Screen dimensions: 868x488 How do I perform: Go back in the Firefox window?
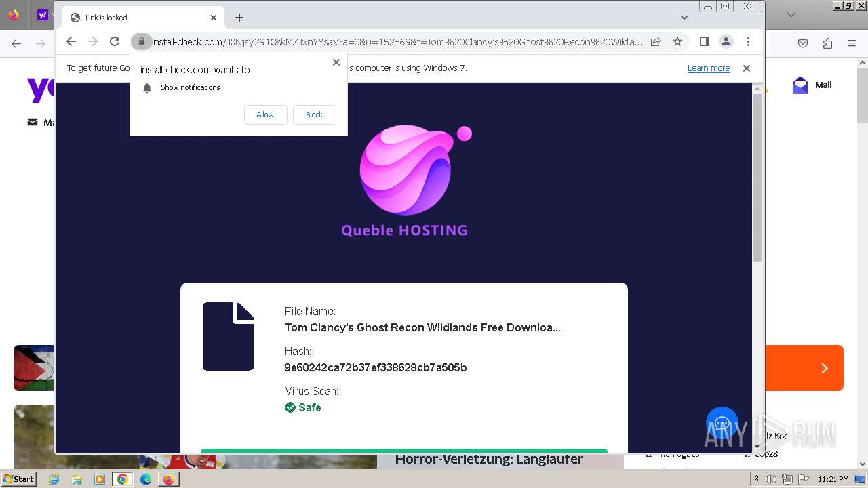coord(16,43)
